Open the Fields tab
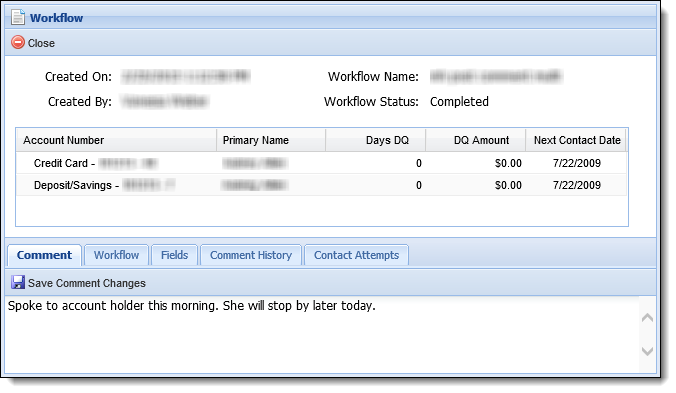The width and height of the screenshot is (676, 393). [175, 255]
